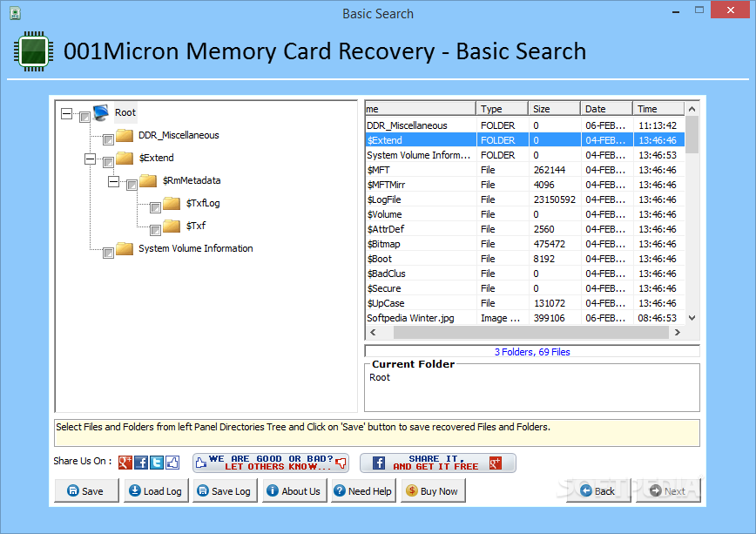This screenshot has width=756, height=534.
Task: Tick the $TxfLog checkbox
Action: click(155, 207)
